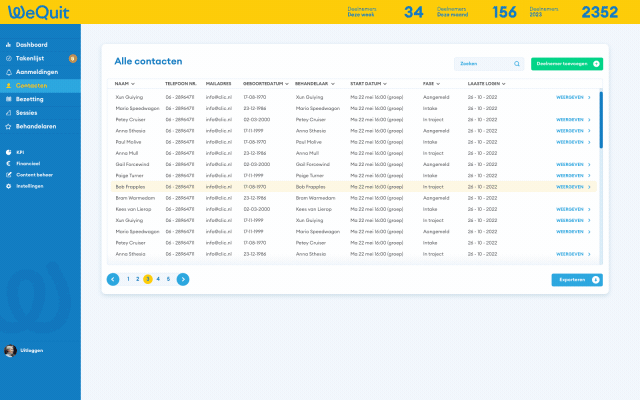
Task: Click the Bezetting grid icon
Action: click(x=8, y=99)
